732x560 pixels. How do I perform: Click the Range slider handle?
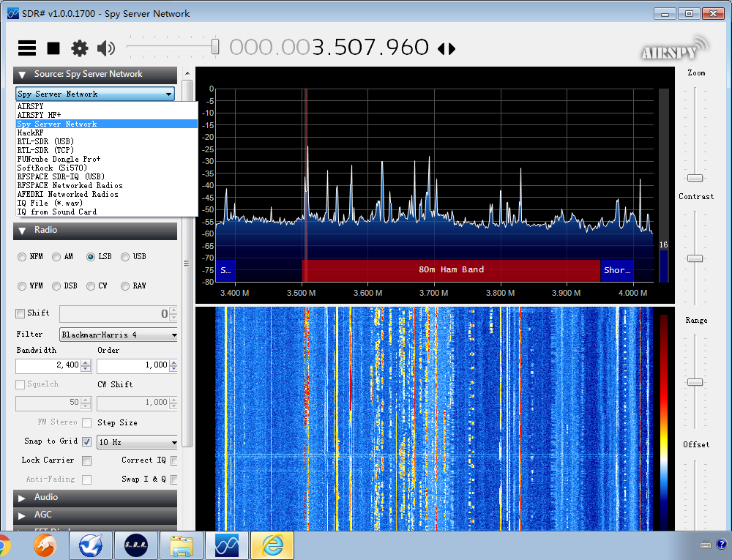point(695,382)
